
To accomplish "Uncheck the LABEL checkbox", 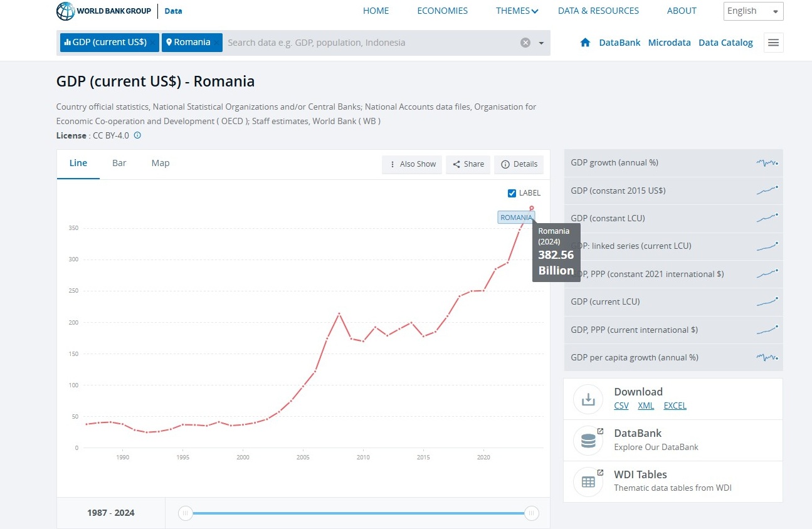I will (x=512, y=193).
